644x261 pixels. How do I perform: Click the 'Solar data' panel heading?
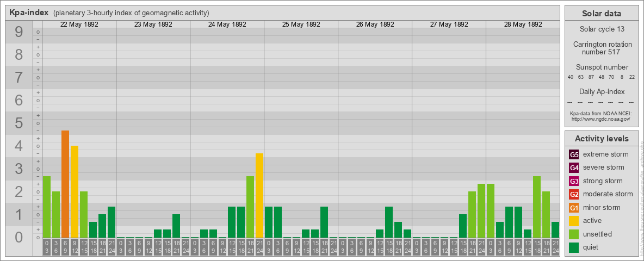tap(602, 14)
